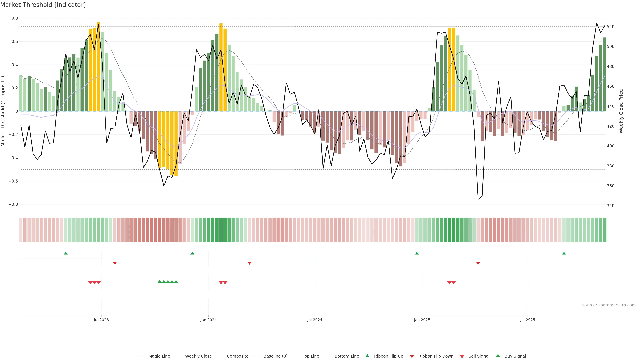Click the Jan 2024 x-axis label

click(x=208, y=320)
